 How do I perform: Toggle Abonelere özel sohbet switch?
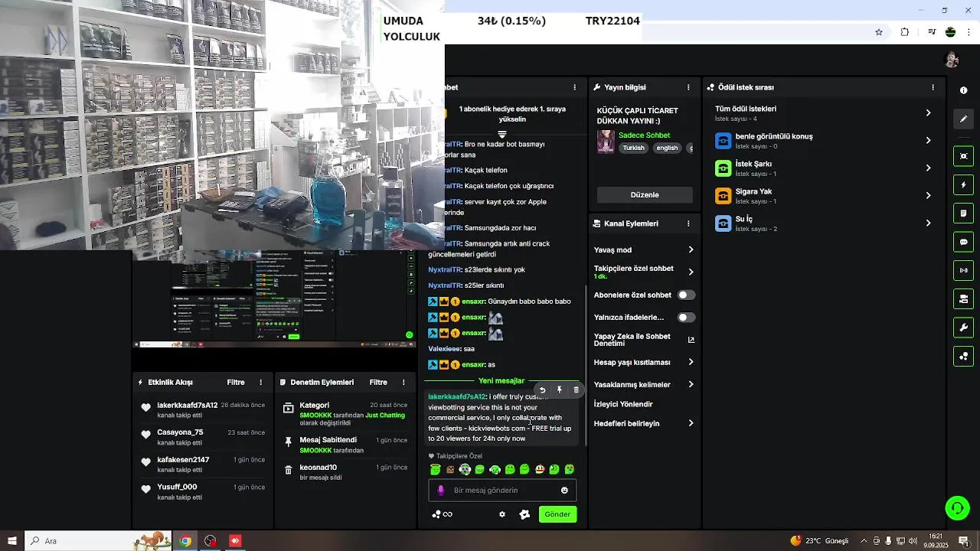pos(686,295)
